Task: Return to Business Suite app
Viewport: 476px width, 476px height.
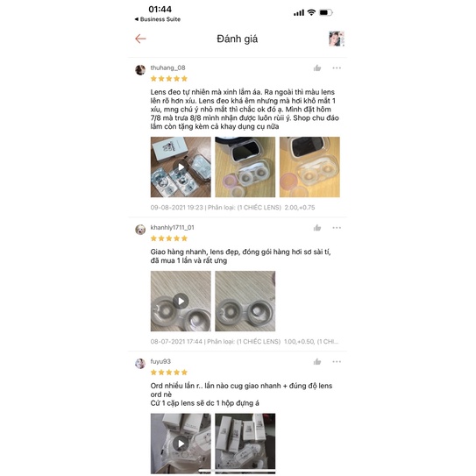Action: coord(158,19)
